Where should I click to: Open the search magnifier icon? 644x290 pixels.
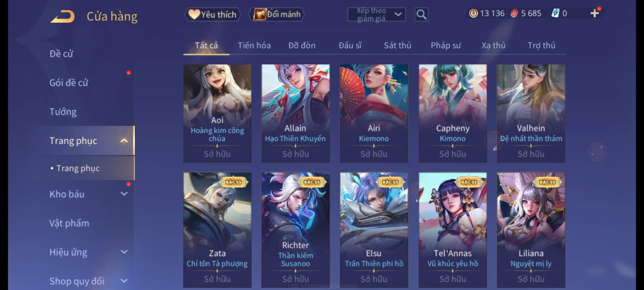coord(421,14)
